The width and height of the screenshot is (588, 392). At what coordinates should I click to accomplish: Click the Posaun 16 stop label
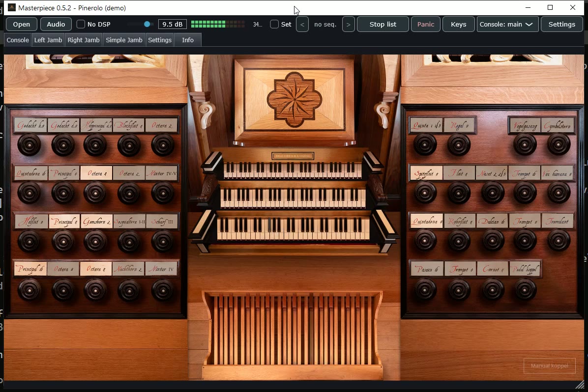coord(427,269)
